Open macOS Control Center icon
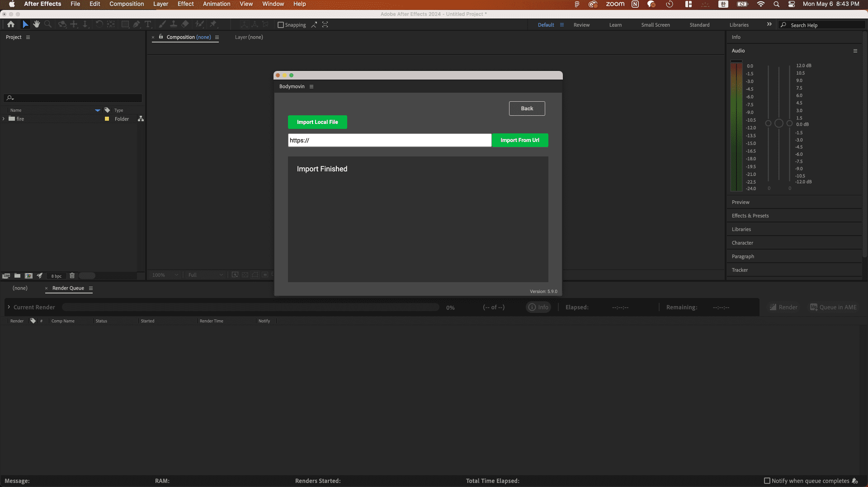This screenshot has width=868, height=487. click(792, 4)
